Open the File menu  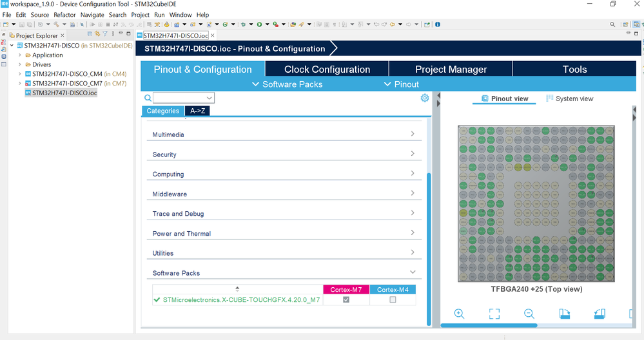point(6,15)
